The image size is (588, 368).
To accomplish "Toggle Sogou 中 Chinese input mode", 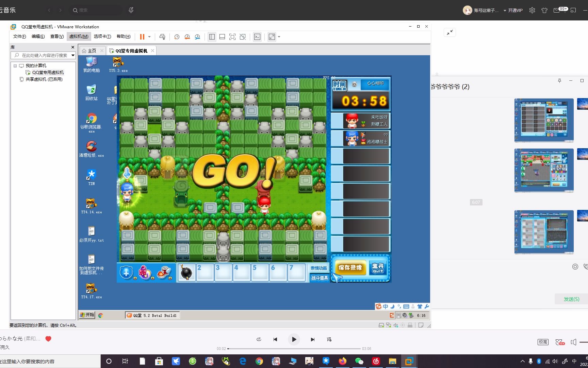I will (385, 306).
